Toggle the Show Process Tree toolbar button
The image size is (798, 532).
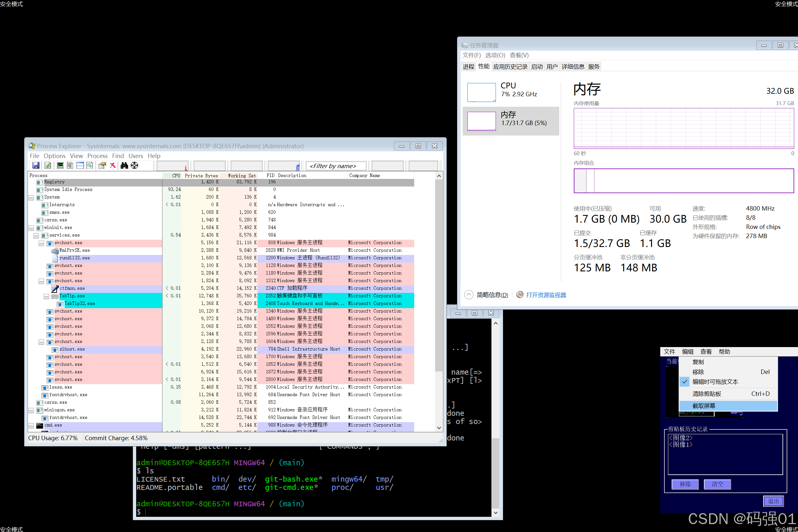coord(70,166)
